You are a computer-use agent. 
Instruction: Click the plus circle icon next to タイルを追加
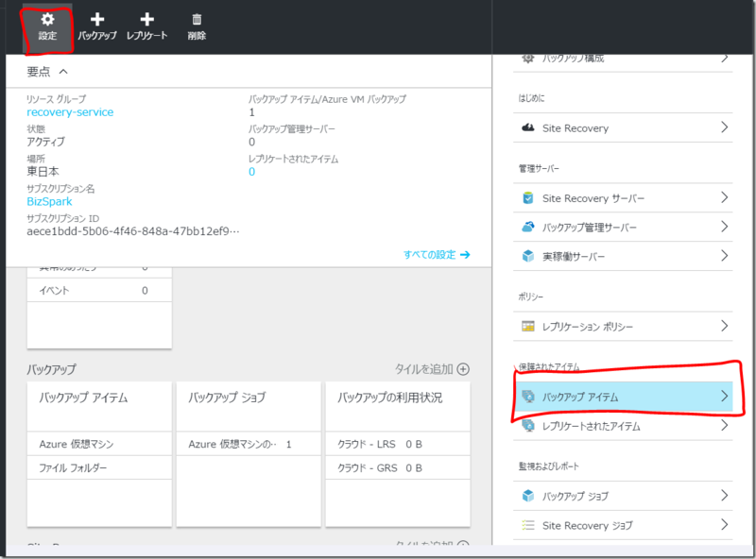click(463, 369)
